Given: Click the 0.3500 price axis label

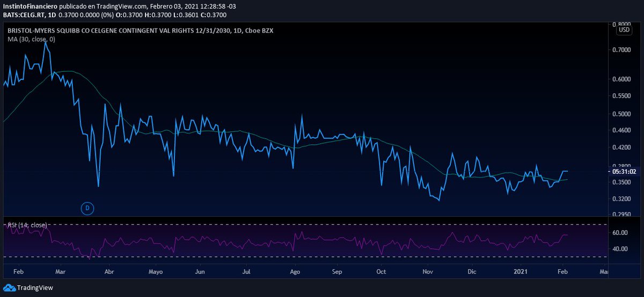Looking at the screenshot, I should (x=622, y=183).
